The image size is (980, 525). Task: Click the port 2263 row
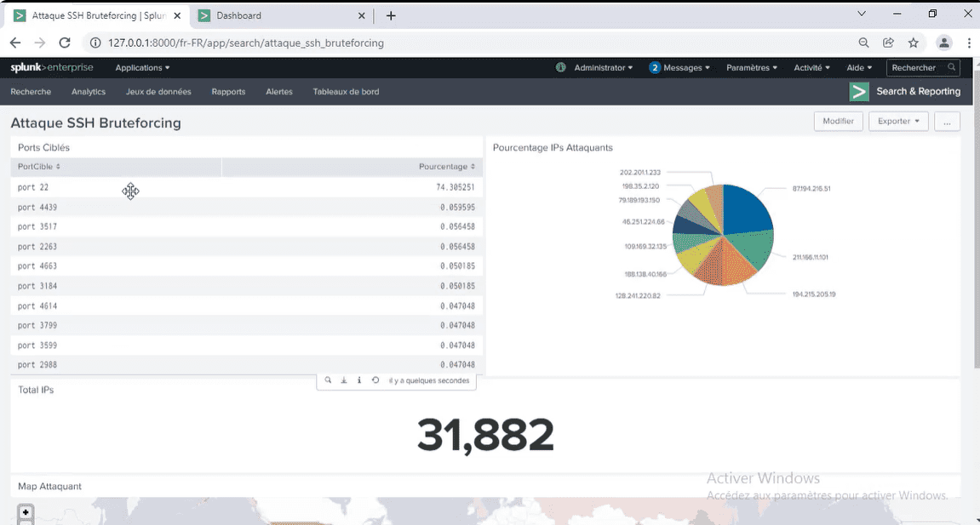click(246, 247)
